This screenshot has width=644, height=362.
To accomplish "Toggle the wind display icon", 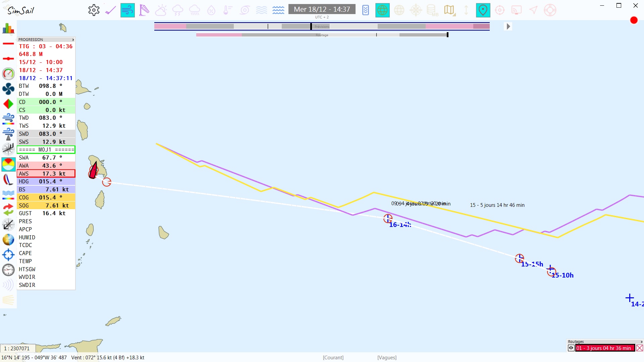I will 127,10.
